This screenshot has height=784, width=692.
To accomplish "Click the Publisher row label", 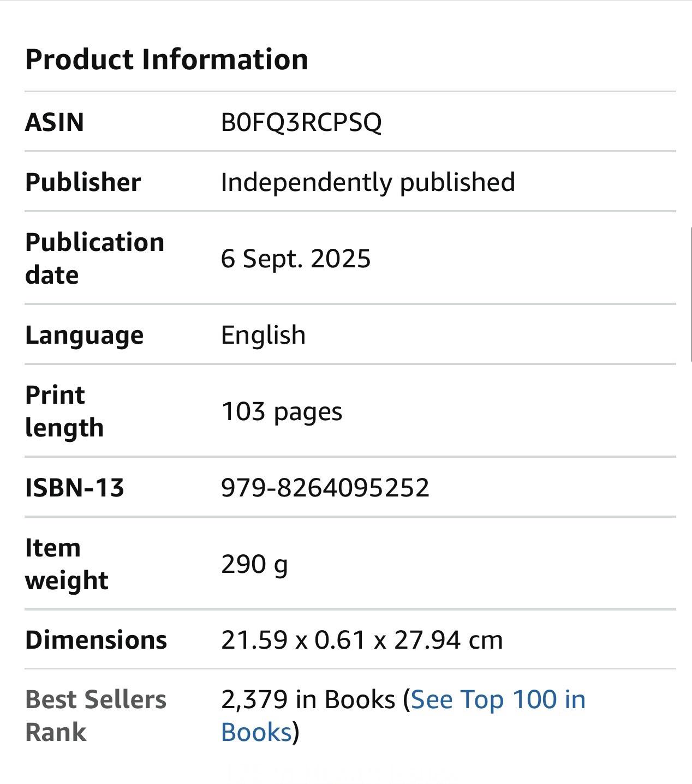I will (83, 182).
